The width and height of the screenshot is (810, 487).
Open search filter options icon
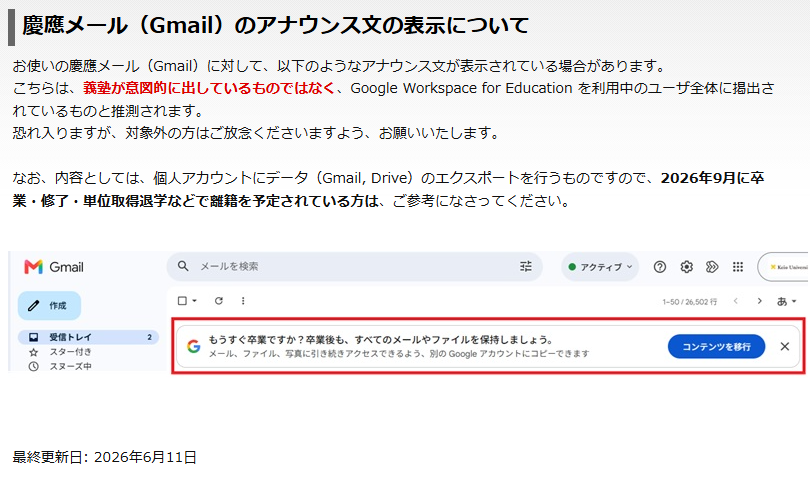pyautogui.click(x=525, y=266)
